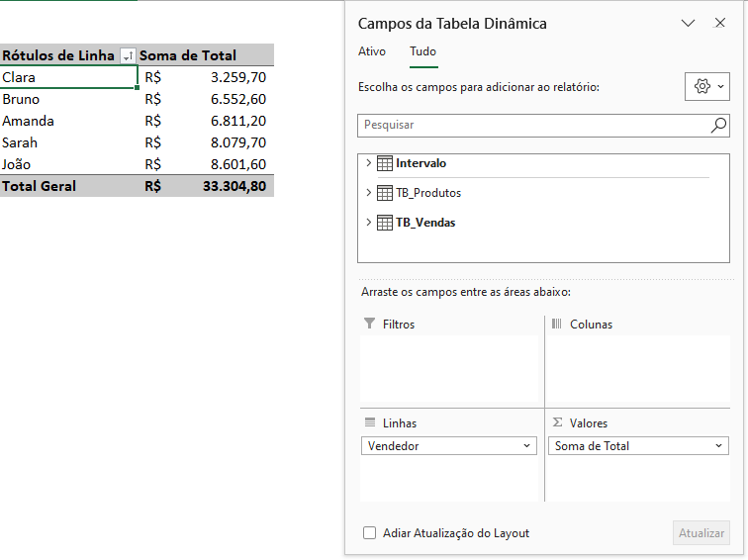The height and width of the screenshot is (560, 748).
Task: Open the gear tools dropdown
Action: pyautogui.click(x=707, y=86)
